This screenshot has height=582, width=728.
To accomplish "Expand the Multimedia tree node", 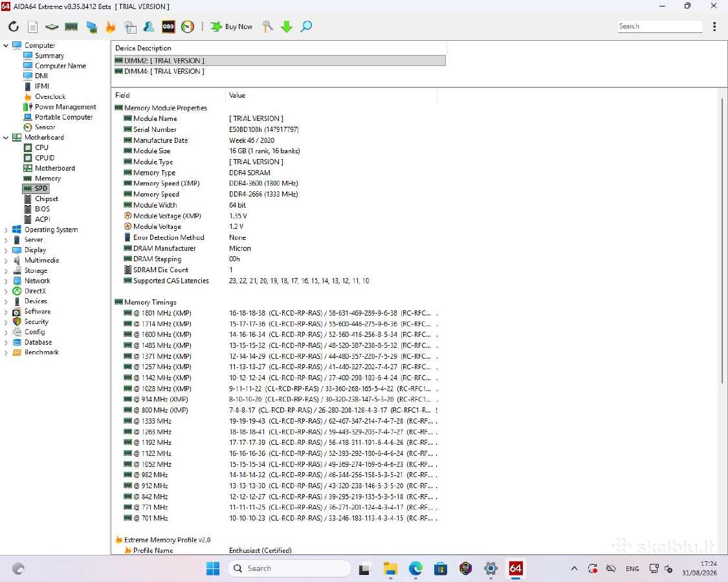I will pyautogui.click(x=6, y=261).
